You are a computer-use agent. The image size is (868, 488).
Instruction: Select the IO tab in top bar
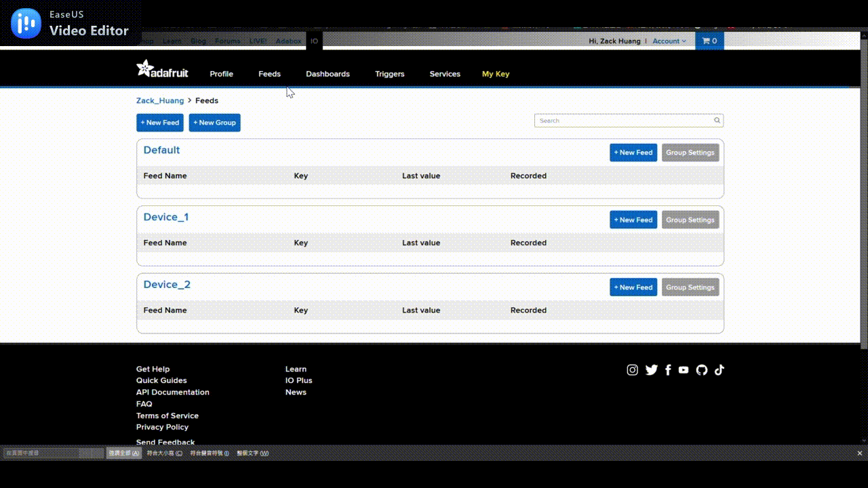(x=314, y=41)
